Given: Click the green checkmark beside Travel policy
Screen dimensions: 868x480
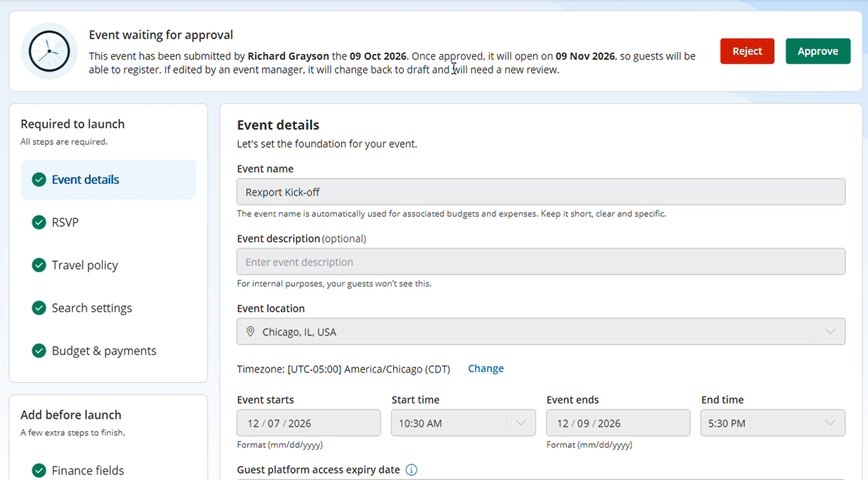Looking at the screenshot, I should [39, 265].
